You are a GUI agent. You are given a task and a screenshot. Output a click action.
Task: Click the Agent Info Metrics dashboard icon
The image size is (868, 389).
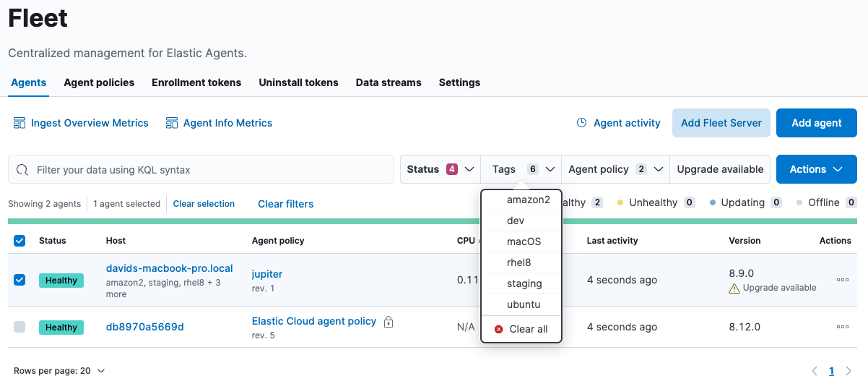coord(172,123)
